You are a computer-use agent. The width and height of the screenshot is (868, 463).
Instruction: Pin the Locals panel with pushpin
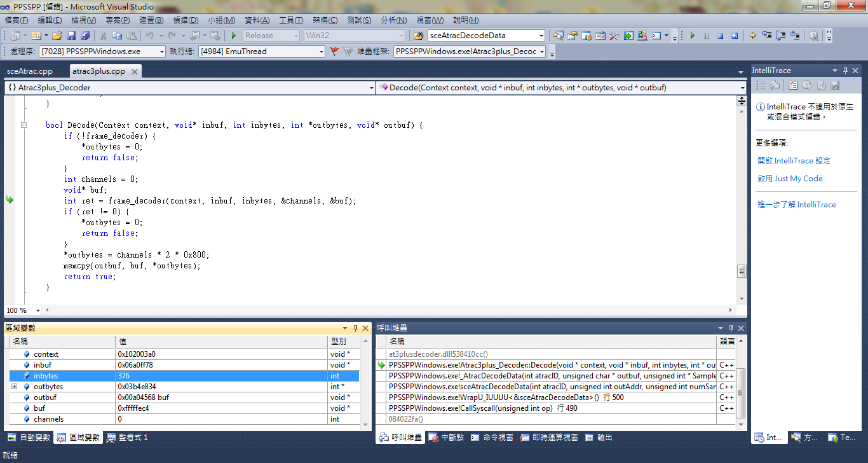pos(355,328)
